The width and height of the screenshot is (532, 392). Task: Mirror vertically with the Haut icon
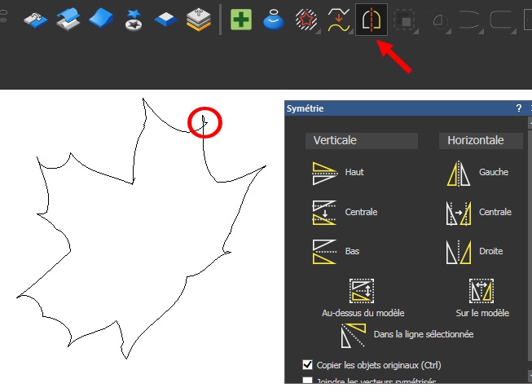(325, 174)
